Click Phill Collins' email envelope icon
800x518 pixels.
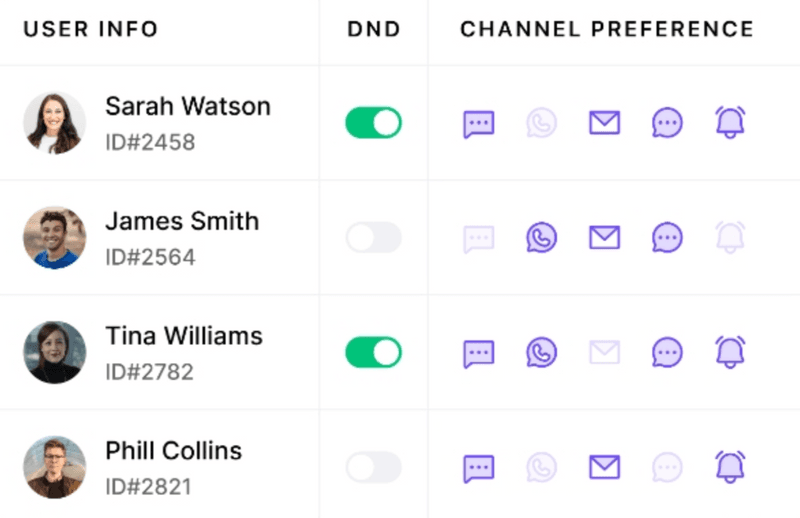tap(604, 467)
